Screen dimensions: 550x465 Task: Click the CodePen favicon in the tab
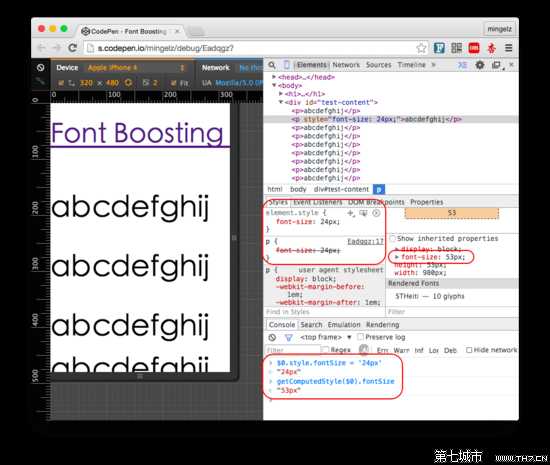pos(85,31)
